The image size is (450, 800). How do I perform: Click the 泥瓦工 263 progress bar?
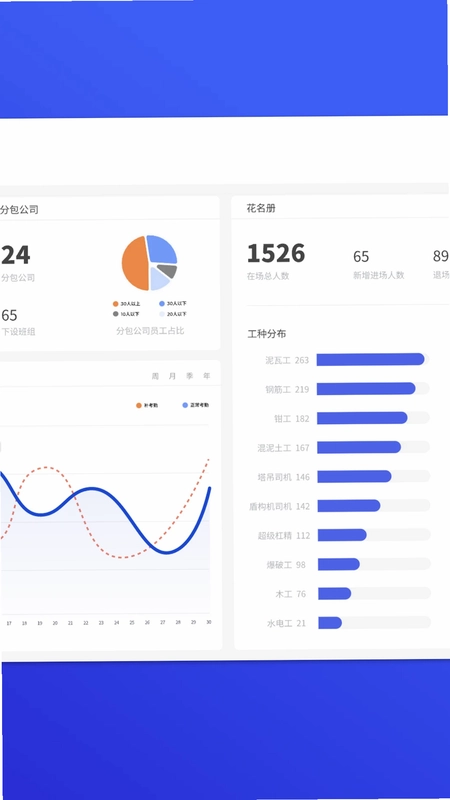click(372, 359)
